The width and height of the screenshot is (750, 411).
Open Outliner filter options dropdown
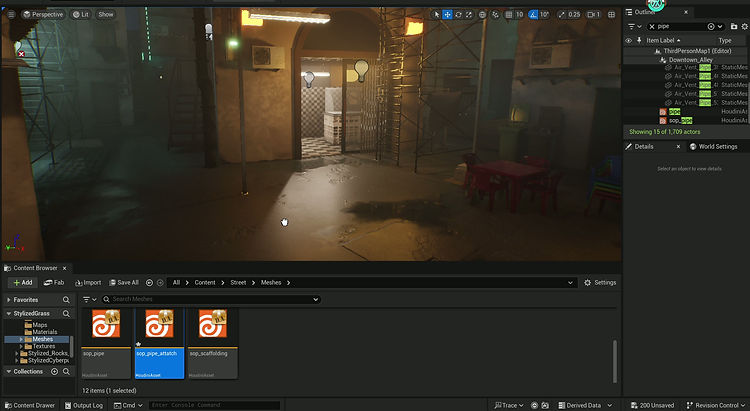[x=634, y=26]
